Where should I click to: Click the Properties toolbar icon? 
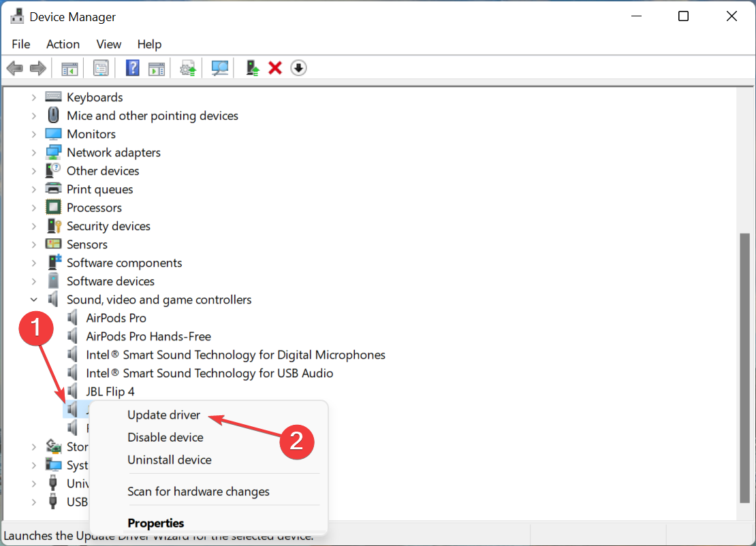point(101,68)
